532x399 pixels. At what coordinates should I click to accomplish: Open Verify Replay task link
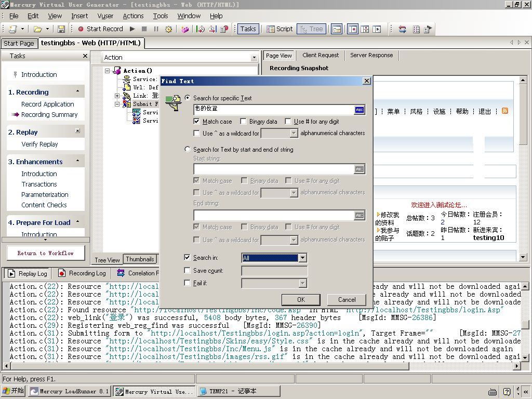point(39,144)
